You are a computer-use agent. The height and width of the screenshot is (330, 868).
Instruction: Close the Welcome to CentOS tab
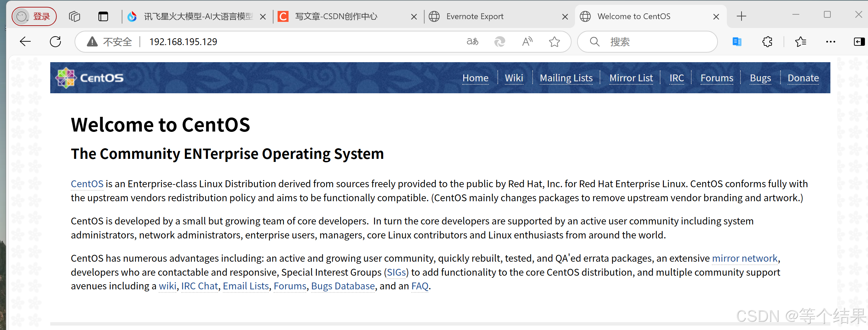716,16
